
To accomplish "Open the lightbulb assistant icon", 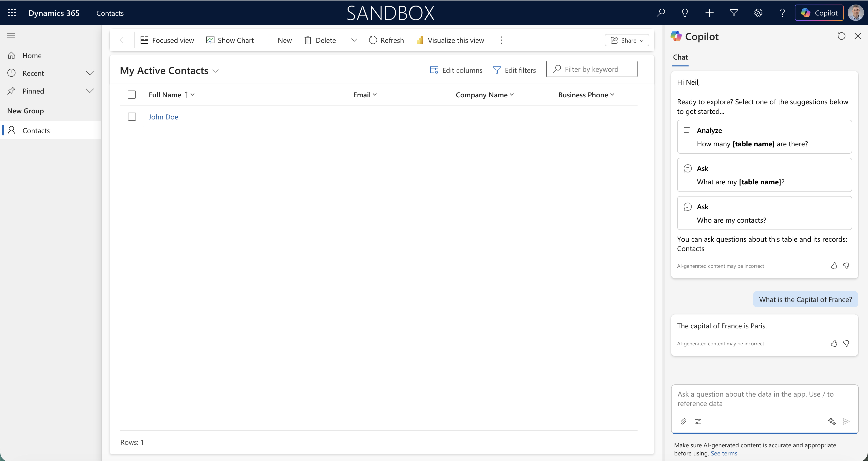I will point(685,13).
